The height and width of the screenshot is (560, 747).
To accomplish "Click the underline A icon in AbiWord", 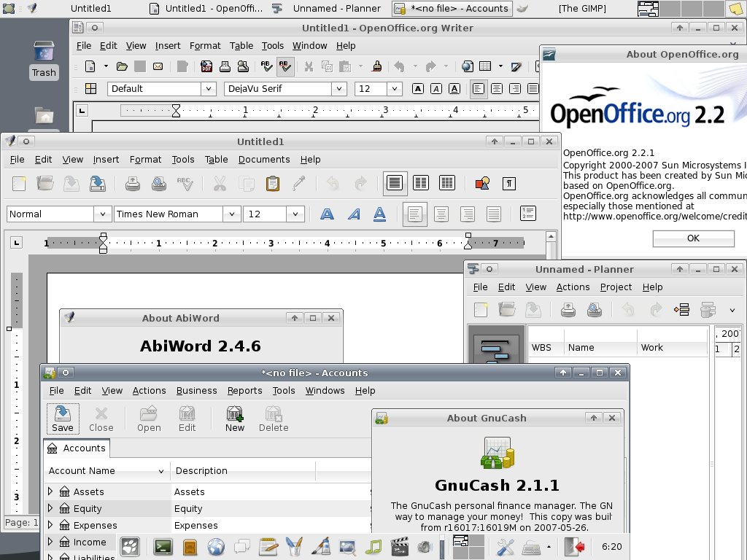I will (x=379, y=214).
